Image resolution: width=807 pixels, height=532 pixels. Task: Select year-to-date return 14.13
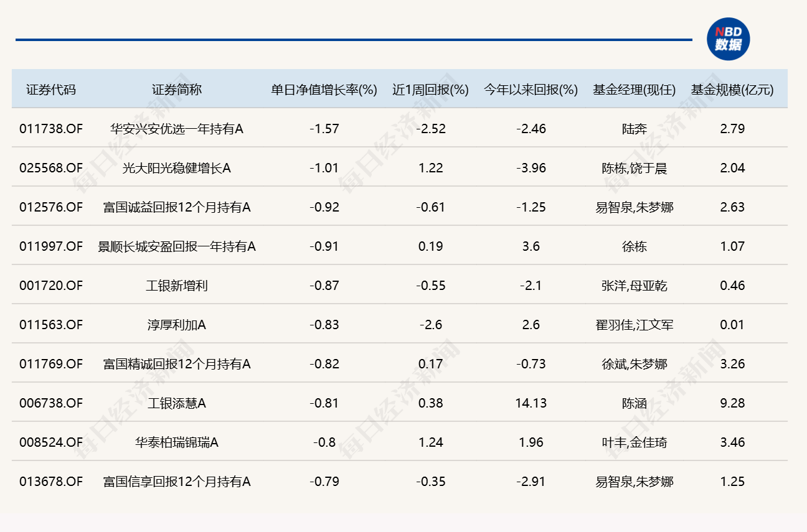click(x=531, y=403)
